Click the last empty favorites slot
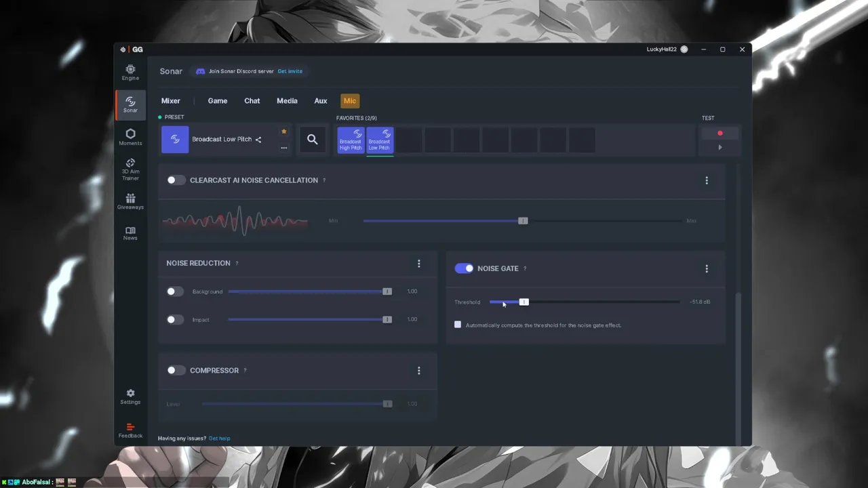Viewport: 868px width, 488px height. [582, 140]
